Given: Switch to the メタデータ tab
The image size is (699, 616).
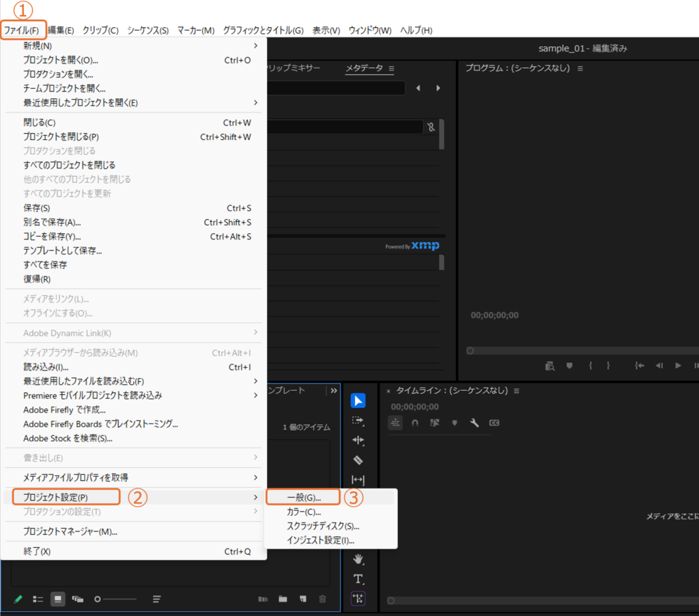Looking at the screenshot, I should pos(364,68).
